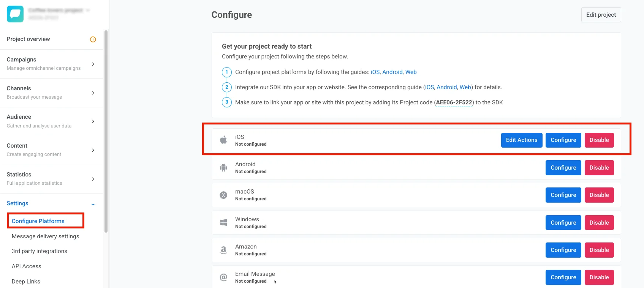Open Project overview

(28, 39)
